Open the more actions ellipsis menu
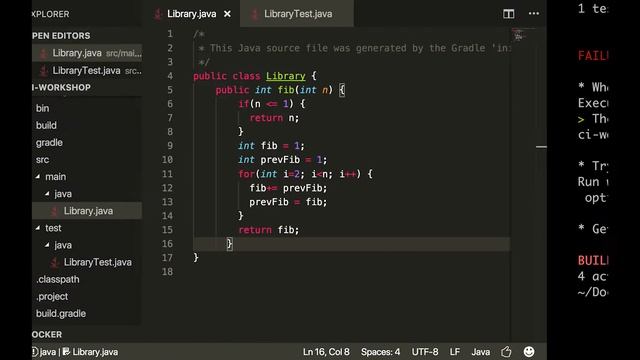The image size is (640, 360). click(533, 14)
